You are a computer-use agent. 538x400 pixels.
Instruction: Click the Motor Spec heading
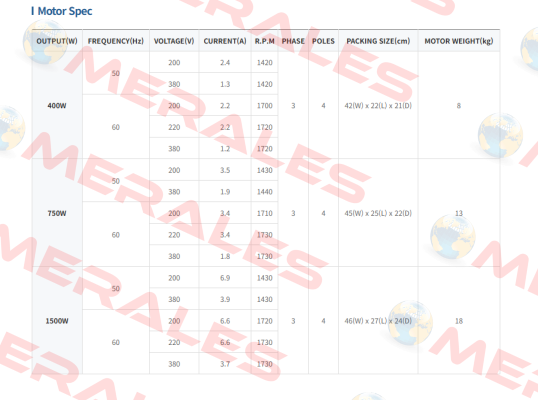pyautogui.click(x=65, y=11)
